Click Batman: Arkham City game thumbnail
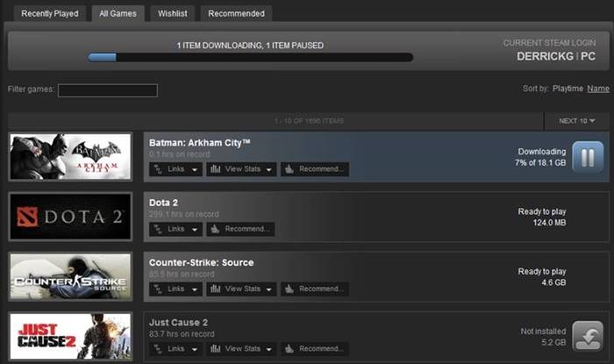 click(x=70, y=157)
